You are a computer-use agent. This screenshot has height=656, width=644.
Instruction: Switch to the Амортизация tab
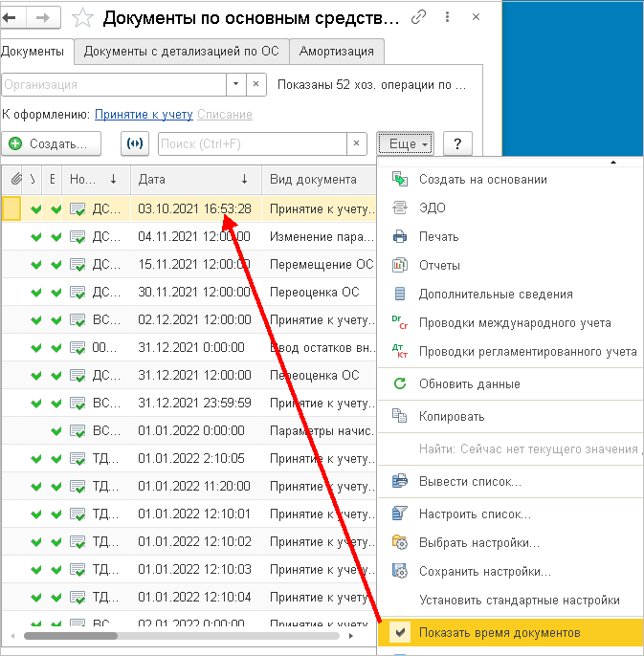coord(336,52)
